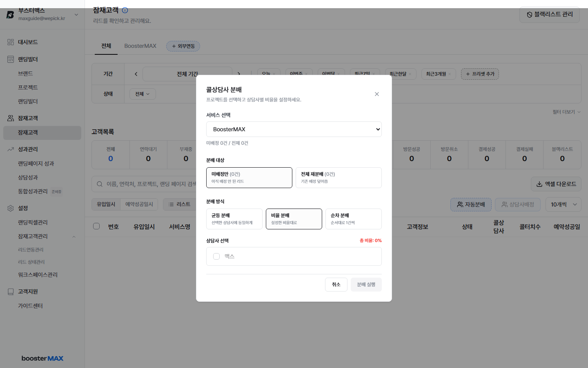Switch to BoosterMAX tab
This screenshot has width=588, height=368.
coord(140,46)
